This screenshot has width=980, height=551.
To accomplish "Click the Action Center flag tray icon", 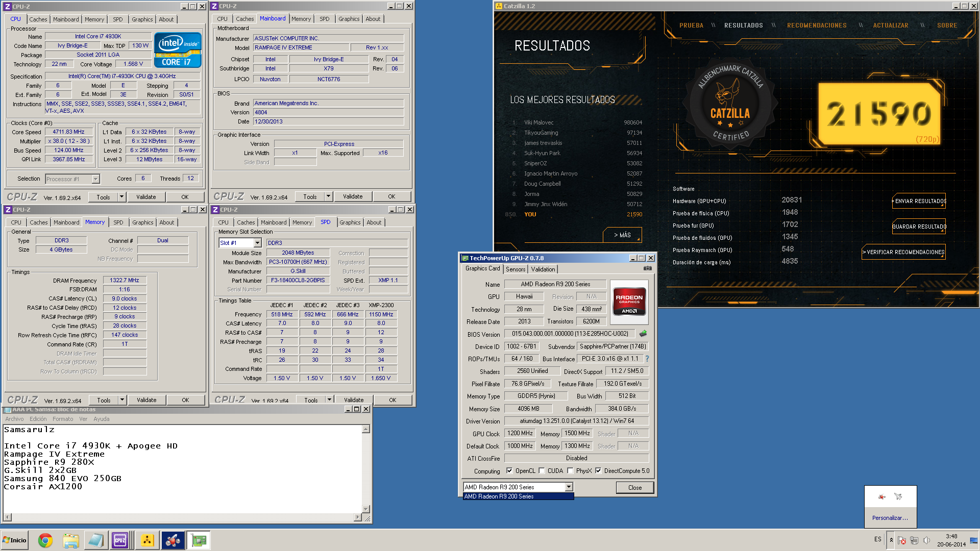I will pyautogui.click(x=902, y=540).
